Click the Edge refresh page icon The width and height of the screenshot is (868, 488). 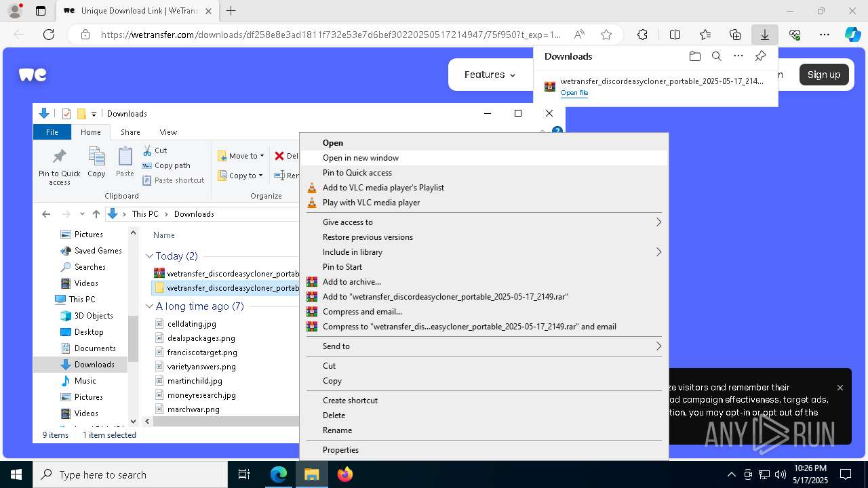point(49,35)
